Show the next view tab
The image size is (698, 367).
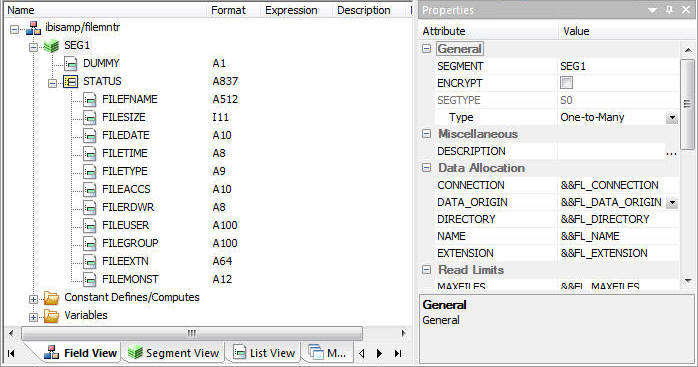coord(379,353)
